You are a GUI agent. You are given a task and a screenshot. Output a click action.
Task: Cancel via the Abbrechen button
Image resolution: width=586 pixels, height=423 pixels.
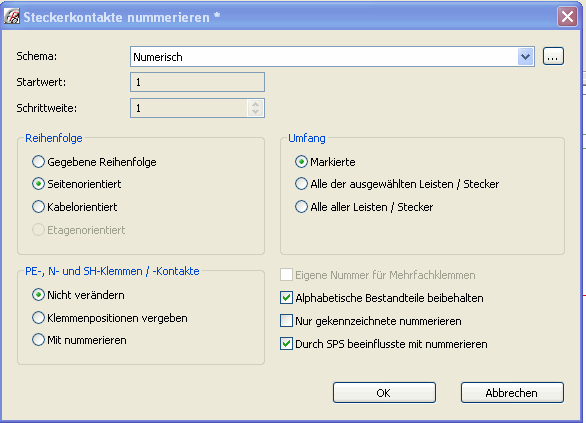click(x=512, y=393)
